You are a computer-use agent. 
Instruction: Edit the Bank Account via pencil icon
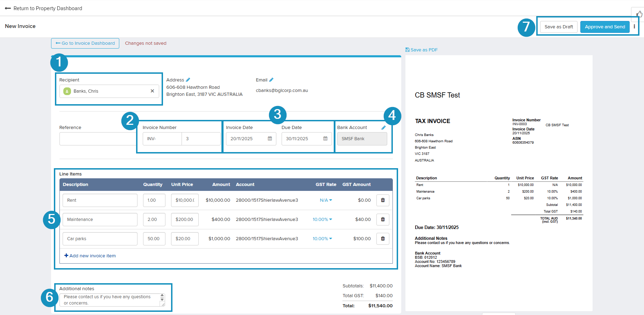[383, 128]
